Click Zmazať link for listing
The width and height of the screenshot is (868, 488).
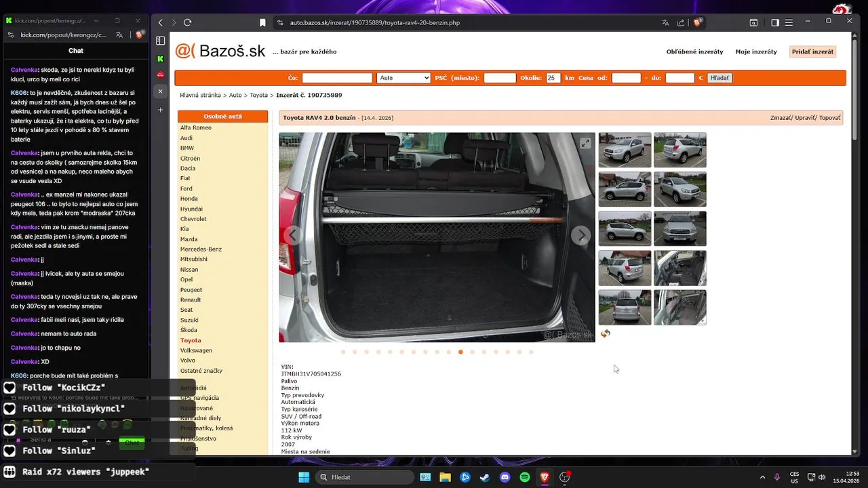point(781,118)
